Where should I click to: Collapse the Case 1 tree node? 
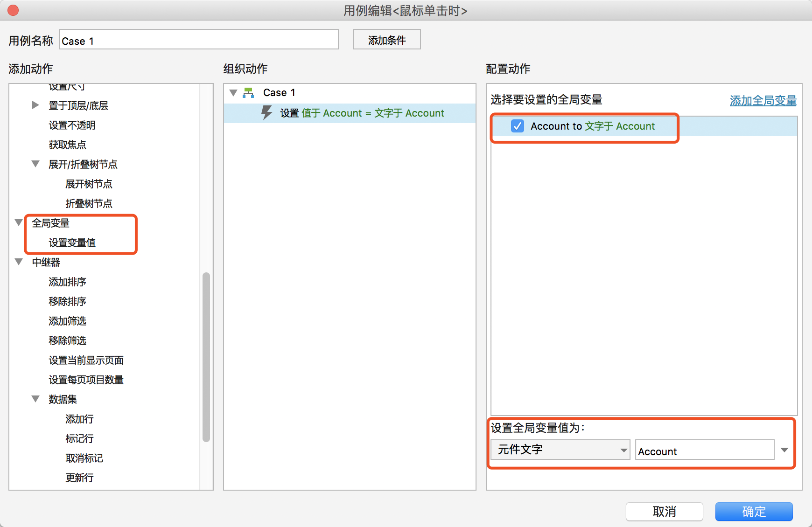tap(233, 93)
